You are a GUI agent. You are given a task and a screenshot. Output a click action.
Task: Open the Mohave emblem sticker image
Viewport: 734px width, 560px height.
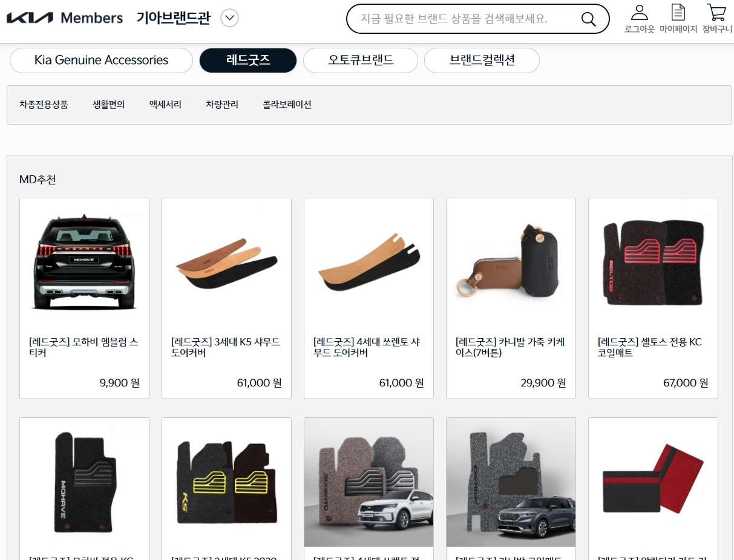[x=84, y=262]
